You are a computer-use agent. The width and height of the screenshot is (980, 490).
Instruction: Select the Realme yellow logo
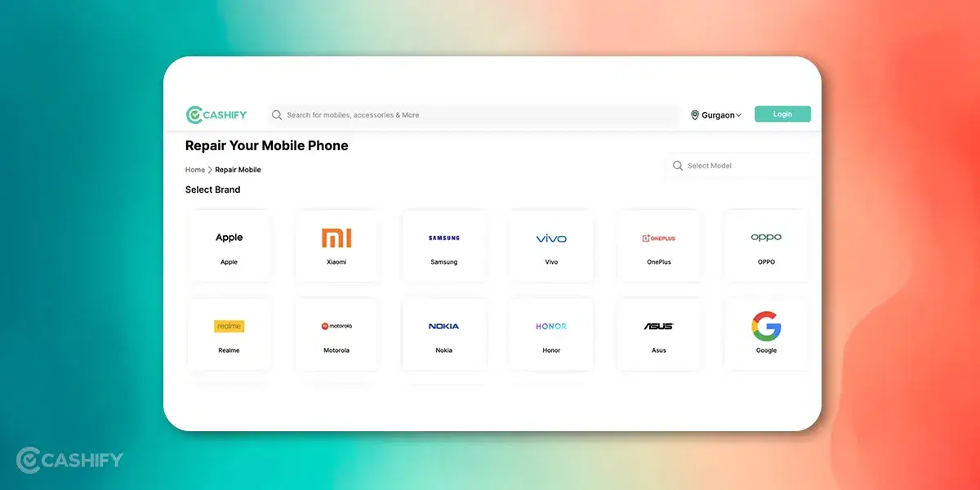pos(229,326)
